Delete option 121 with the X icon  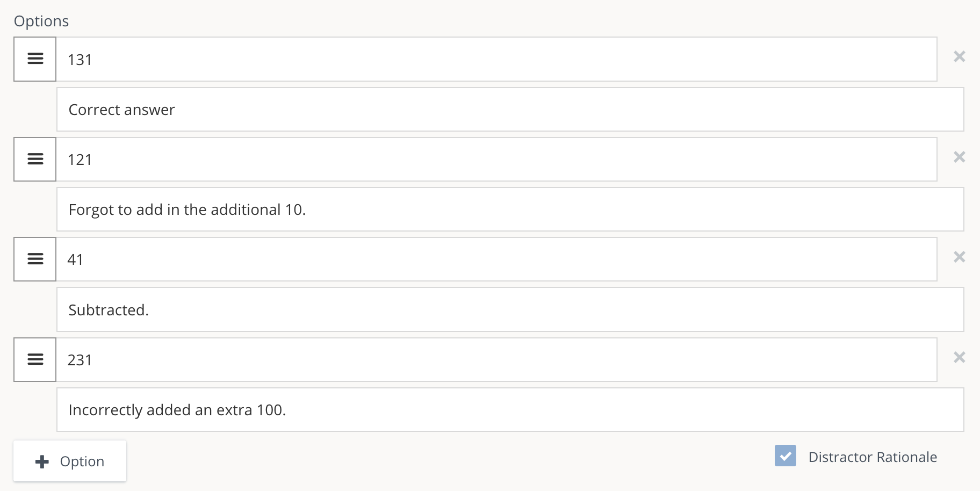click(x=960, y=157)
